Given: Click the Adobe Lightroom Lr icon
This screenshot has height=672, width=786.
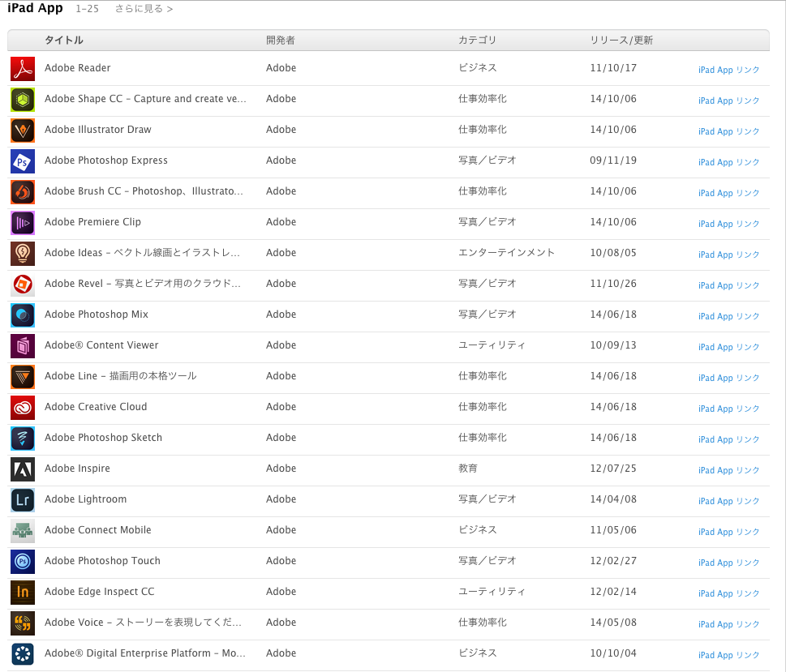Looking at the screenshot, I should pyautogui.click(x=23, y=501).
